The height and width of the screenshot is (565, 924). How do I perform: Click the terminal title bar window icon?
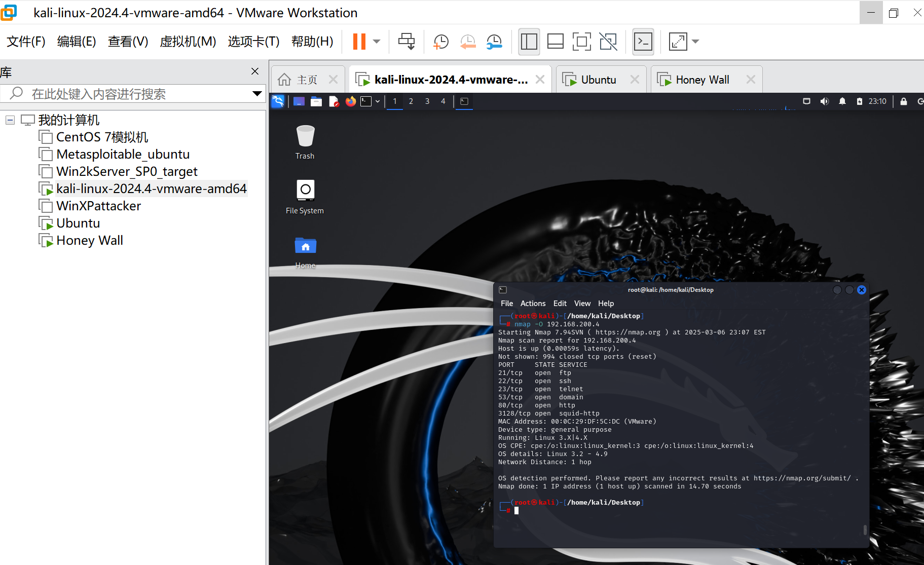(503, 290)
